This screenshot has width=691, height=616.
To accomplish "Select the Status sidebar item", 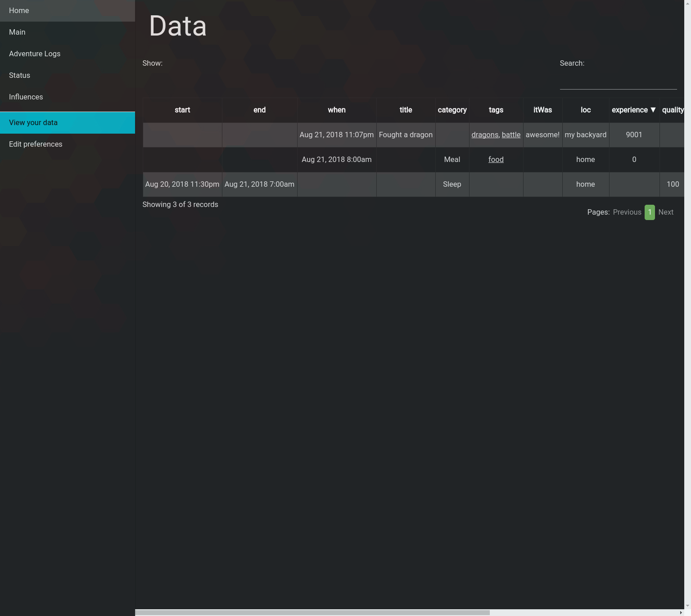I will tap(68, 75).
